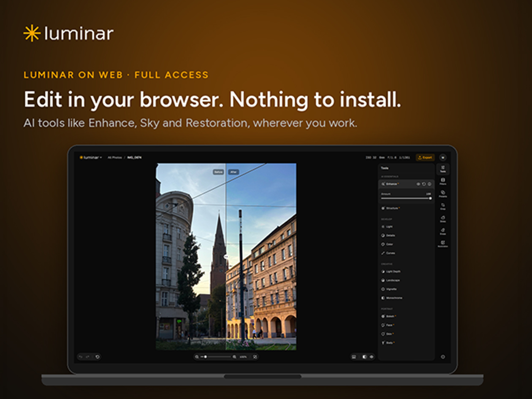Click the zoom in magnifier icon

pyautogui.click(x=234, y=357)
